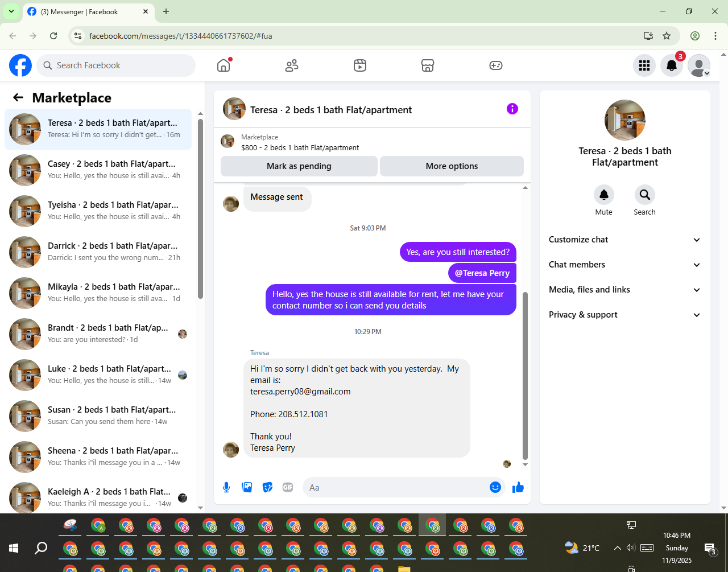Open the Friends icon in top nav
This screenshot has height=572, width=728.
[292, 65]
